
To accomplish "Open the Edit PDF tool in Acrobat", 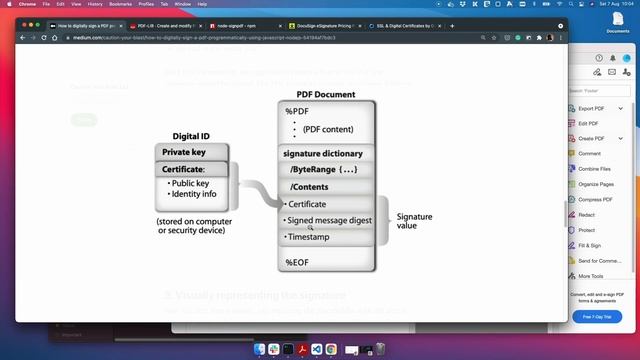I will tap(588, 123).
